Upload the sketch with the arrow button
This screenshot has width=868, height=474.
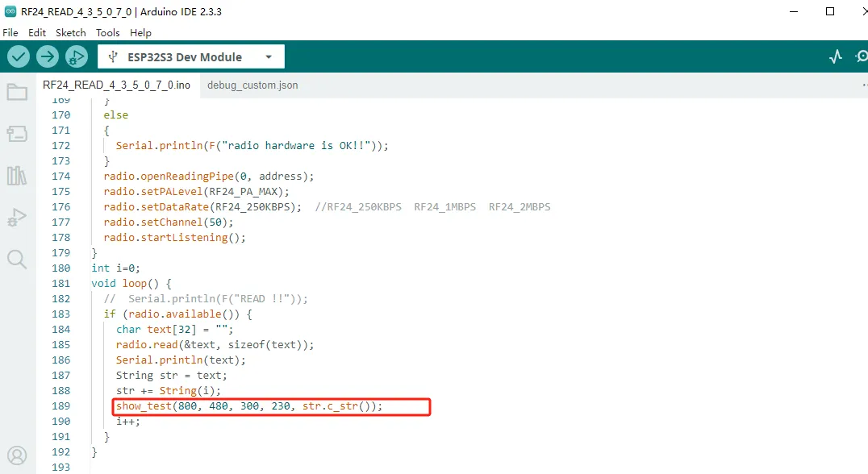pos(48,56)
